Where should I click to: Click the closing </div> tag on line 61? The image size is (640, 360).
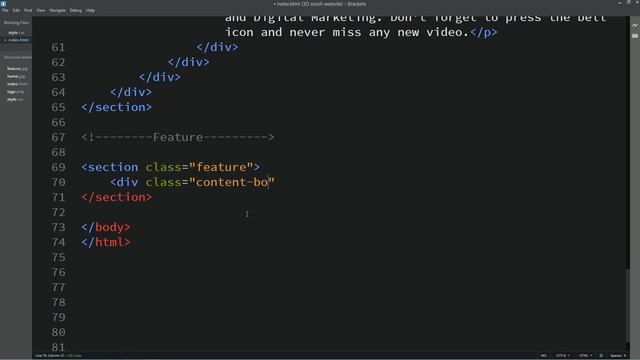click(x=217, y=47)
